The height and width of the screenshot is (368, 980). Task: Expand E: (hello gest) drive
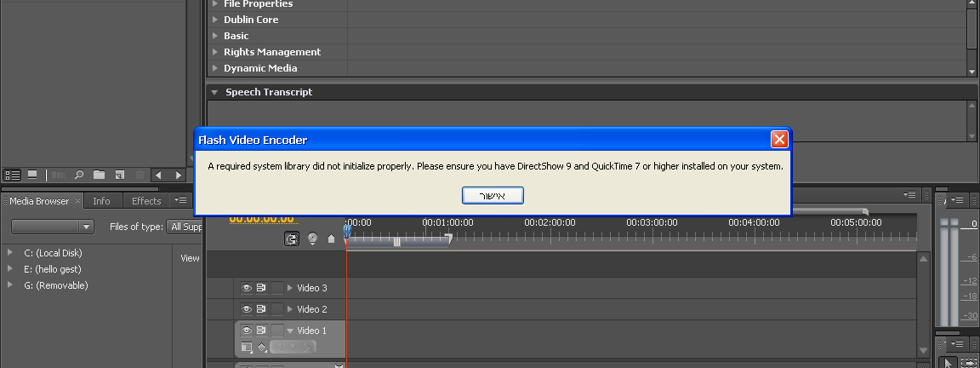tap(10, 268)
